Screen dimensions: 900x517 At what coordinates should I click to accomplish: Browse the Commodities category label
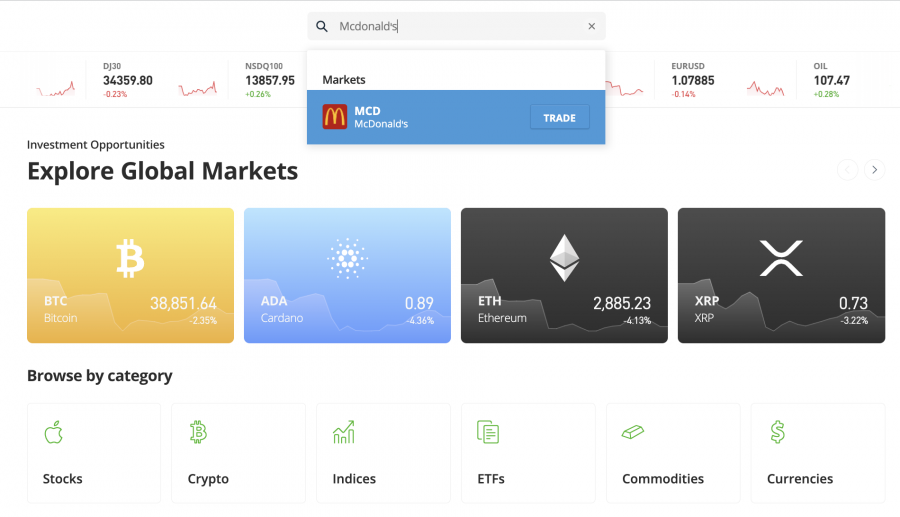(663, 479)
